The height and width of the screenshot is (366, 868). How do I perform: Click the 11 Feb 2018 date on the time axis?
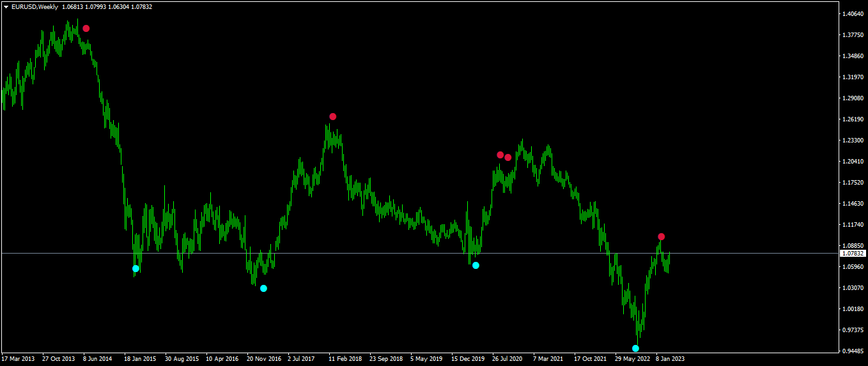tap(345, 359)
